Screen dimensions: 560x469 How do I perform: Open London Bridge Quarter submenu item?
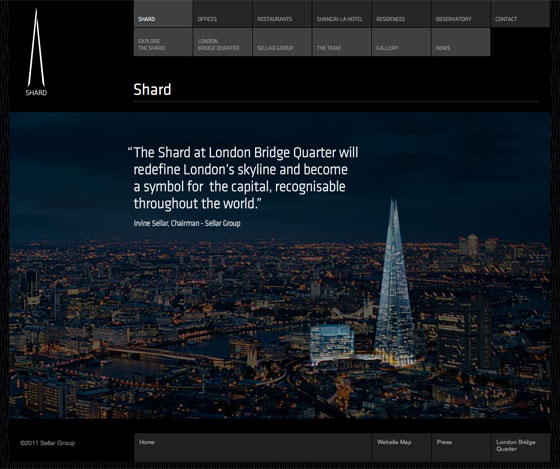point(223,42)
